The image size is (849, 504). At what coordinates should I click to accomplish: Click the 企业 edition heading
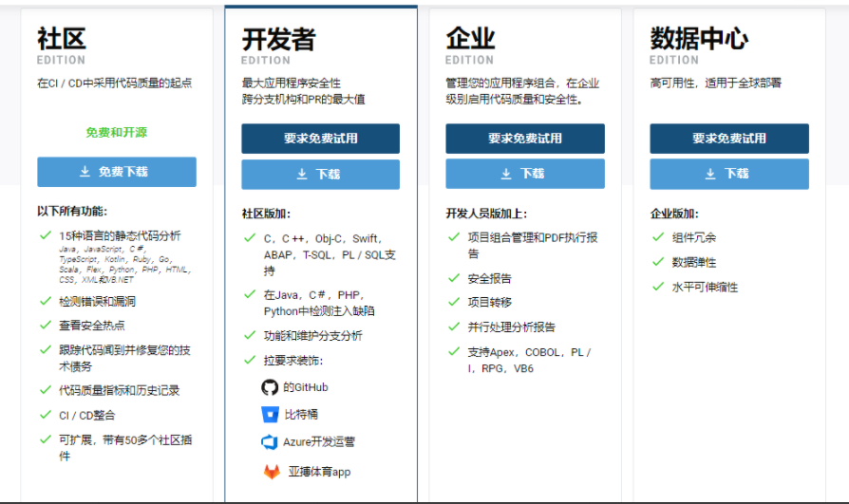point(470,39)
